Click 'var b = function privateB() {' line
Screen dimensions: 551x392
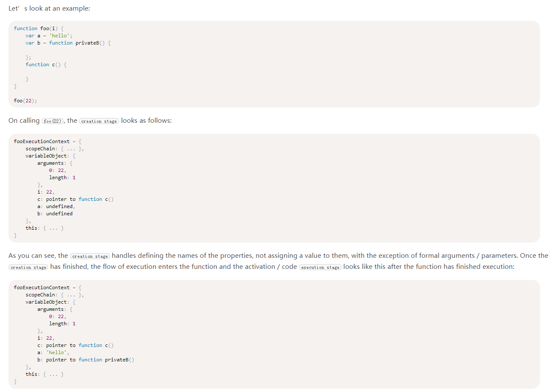[68, 43]
